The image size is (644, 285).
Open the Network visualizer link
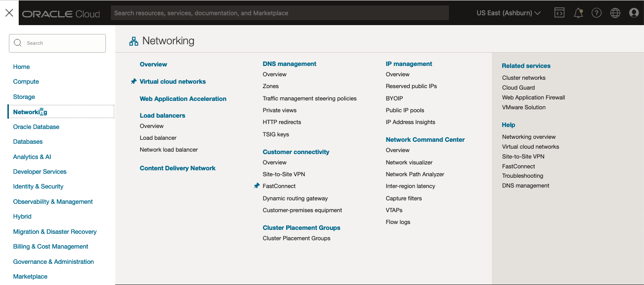pyautogui.click(x=409, y=162)
